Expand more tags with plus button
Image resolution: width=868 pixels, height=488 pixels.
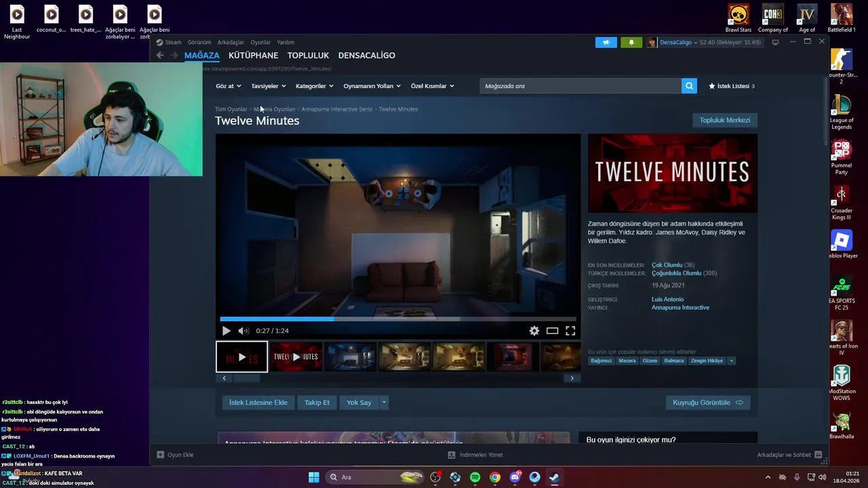[731, 361]
